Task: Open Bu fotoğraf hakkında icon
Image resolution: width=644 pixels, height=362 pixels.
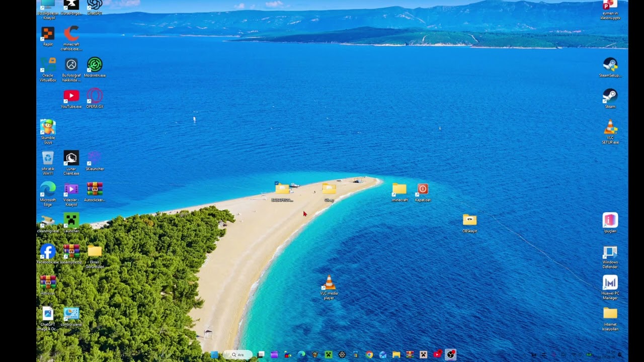Action: pos(71,69)
